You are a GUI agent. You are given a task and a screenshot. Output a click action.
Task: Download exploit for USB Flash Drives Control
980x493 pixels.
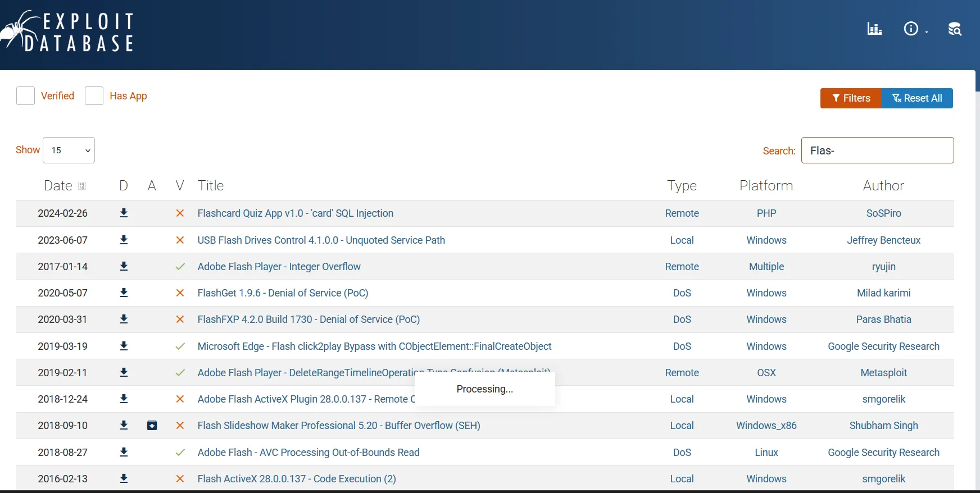[124, 240]
